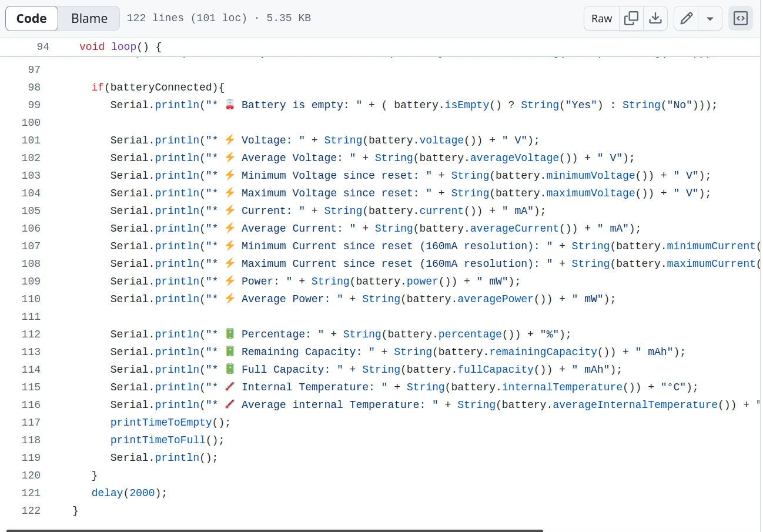The image size is (763, 532).
Task: Select line number 109
Action: 31,281
